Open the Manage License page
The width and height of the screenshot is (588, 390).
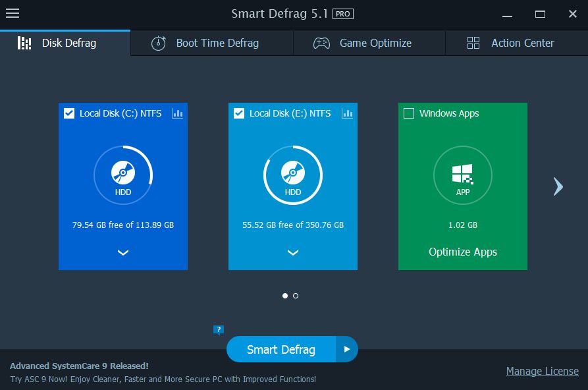[542, 371]
